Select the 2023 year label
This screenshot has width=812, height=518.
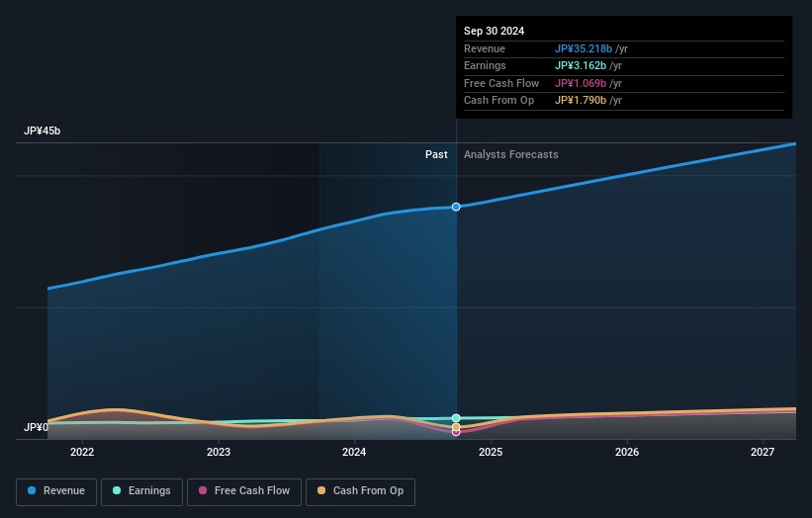coord(219,453)
